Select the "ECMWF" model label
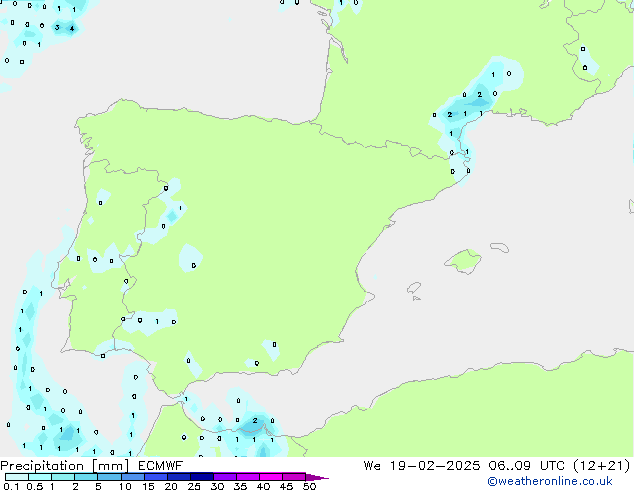This screenshot has width=634, height=490. click(161, 465)
